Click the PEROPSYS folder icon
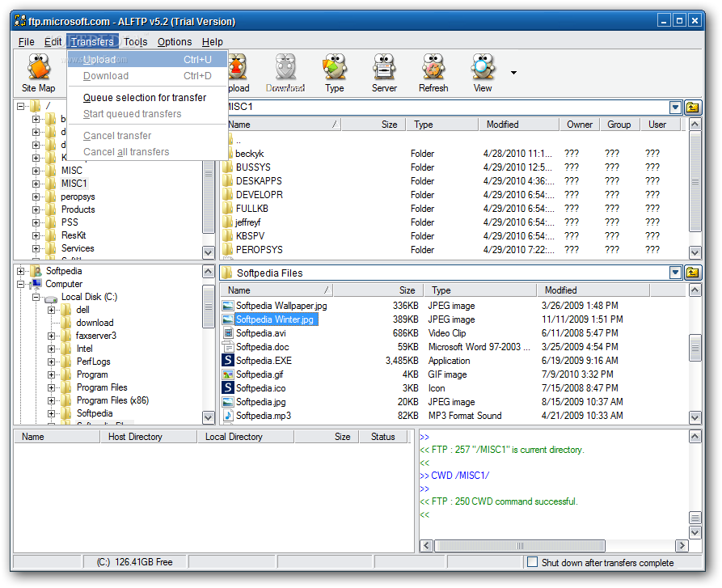This screenshot has height=588, width=722. [228, 250]
